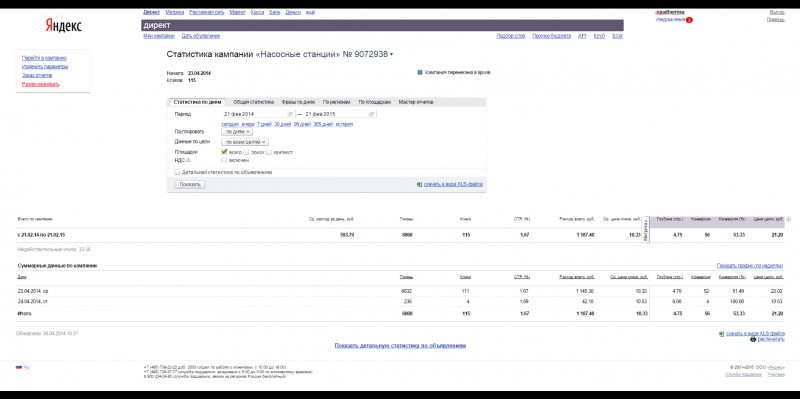The image size is (800, 399).
Task: Uncheck the 'всего' площадки checkbox
Action: [x=224, y=152]
